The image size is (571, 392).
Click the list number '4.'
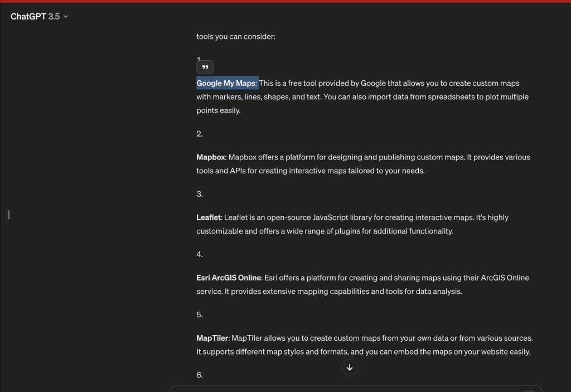click(x=200, y=254)
